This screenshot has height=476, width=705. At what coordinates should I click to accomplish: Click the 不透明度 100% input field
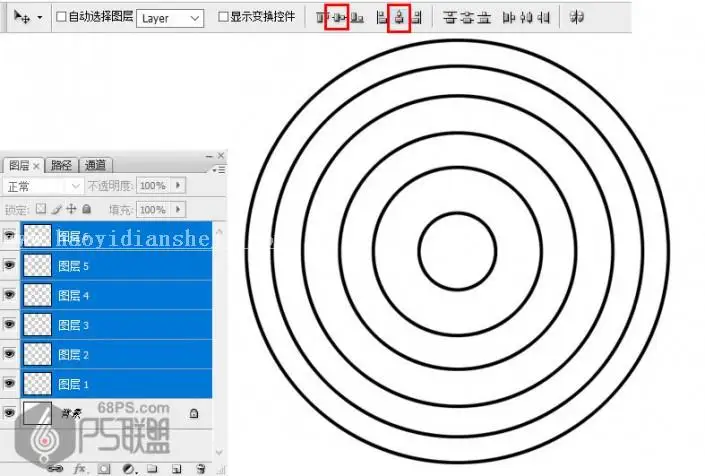coord(153,185)
